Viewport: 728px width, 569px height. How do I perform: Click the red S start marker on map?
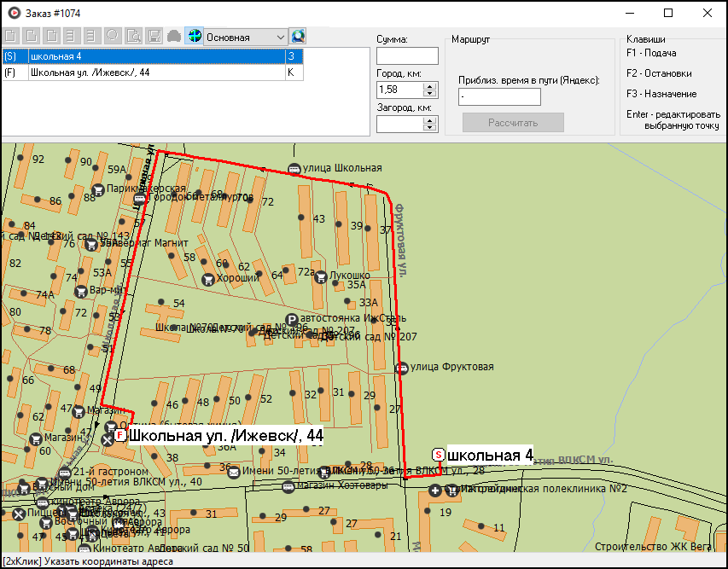tap(439, 456)
